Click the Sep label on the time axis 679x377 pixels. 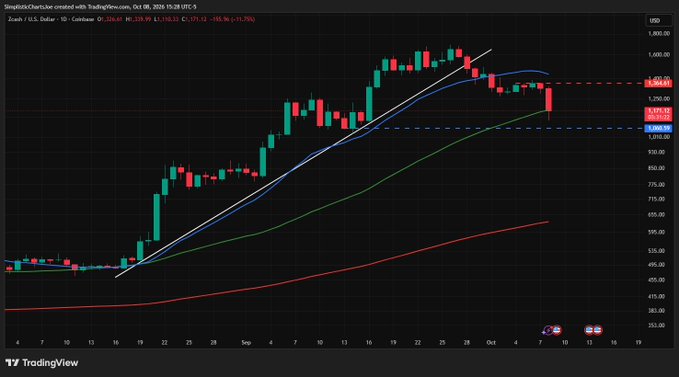(246, 343)
